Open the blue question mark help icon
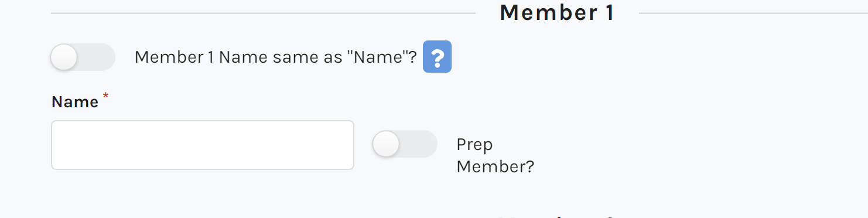Screen dimensions: 868x218 point(437,57)
